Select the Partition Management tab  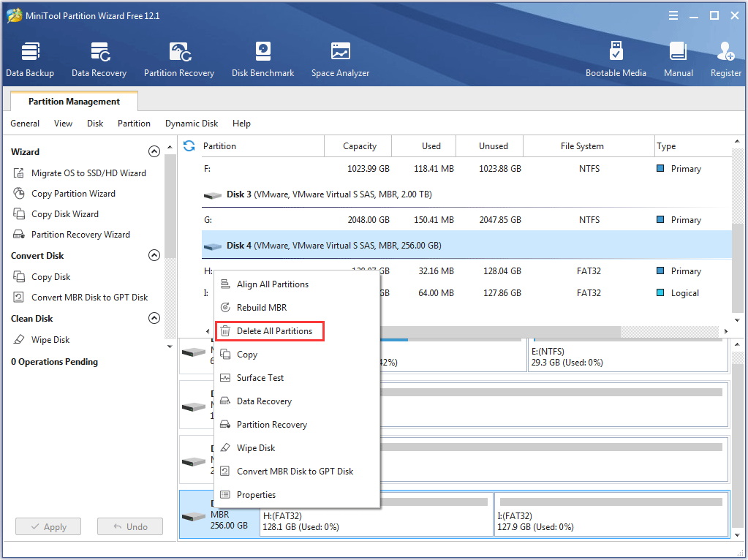click(x=74, y=102)
